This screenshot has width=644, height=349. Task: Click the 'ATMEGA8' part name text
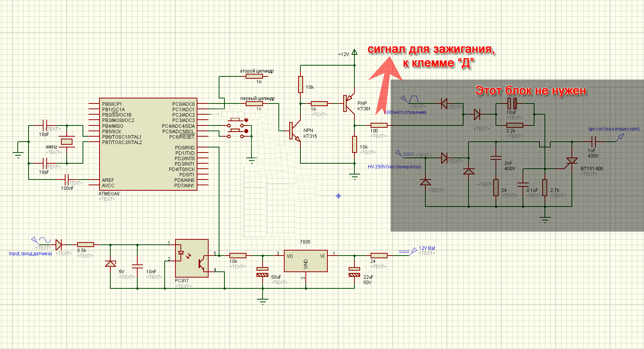click(109, 194)
